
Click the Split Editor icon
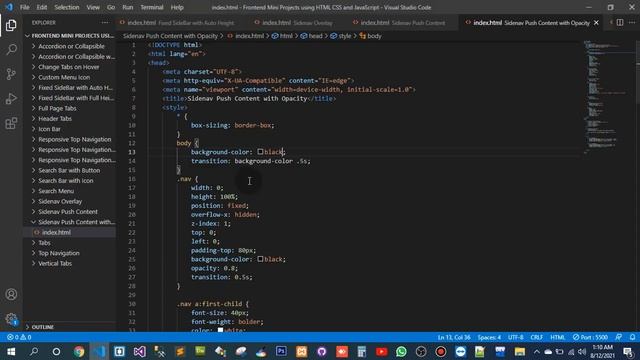(620, 22)
